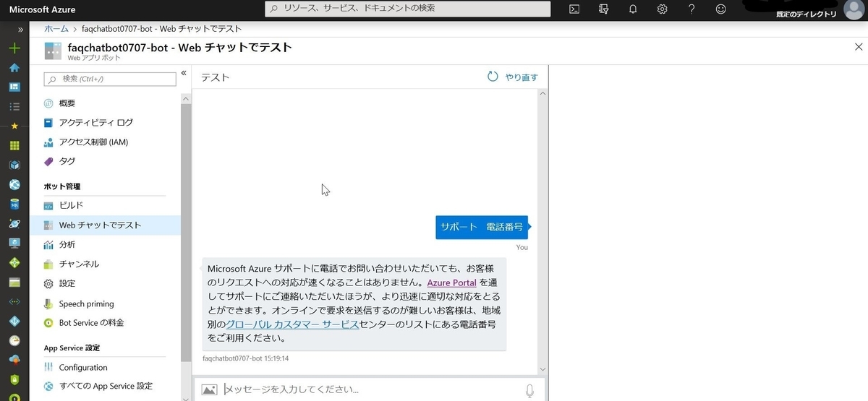This screenshot has height=401, width=868.
Task: Open the Dashboard icon in Azure sidebar
Action: point(14,87)
